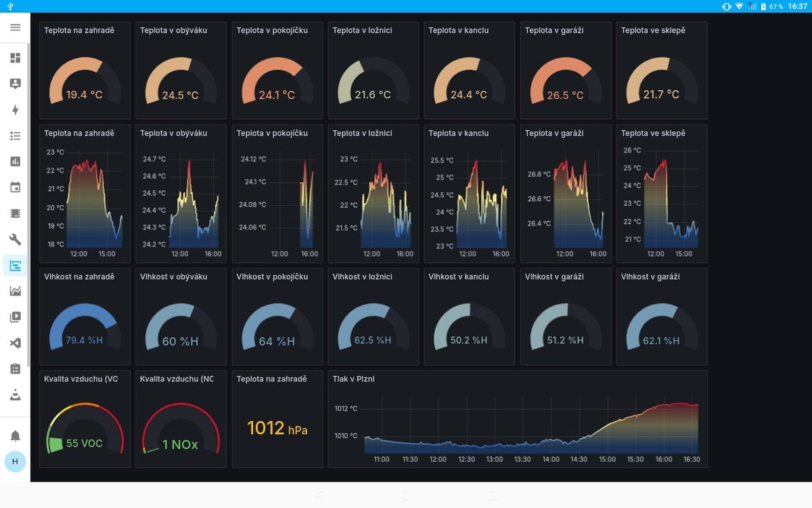Click the 24.1 °C gauge value

[x=277, y=96]
